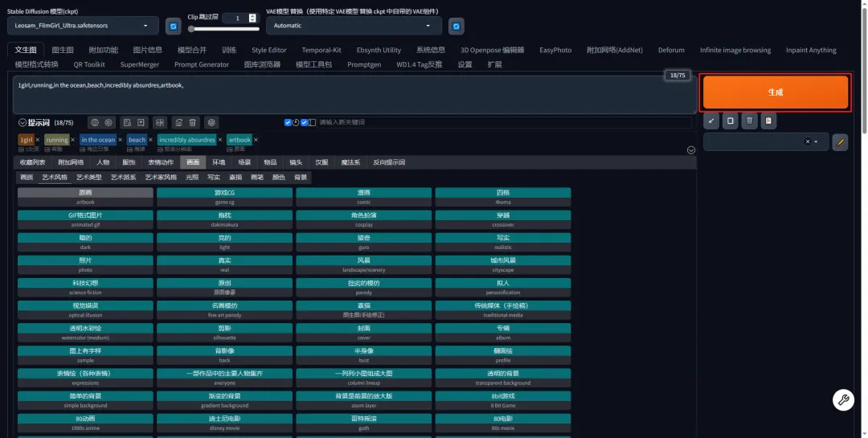This screenshot has height=438, width=868.
Task: Open the Stable Diffusion checkpoint dropdown
Action: pyautogui.click(x=83, y=26)
